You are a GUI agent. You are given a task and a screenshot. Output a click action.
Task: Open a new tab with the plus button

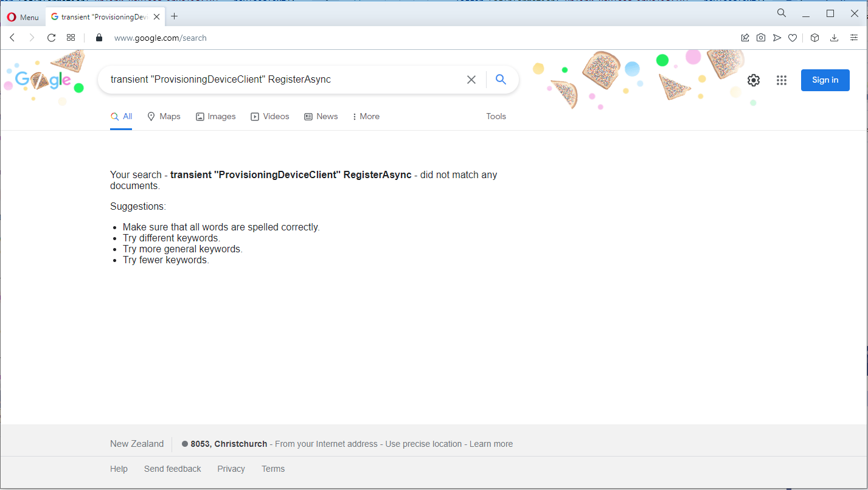coord(174,16)
